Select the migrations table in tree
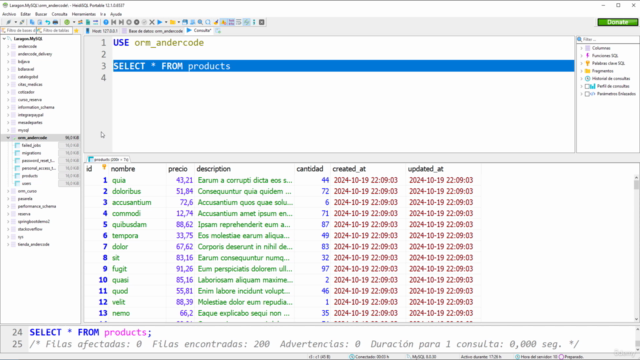640x360 pixels. [x=31, y=153]
